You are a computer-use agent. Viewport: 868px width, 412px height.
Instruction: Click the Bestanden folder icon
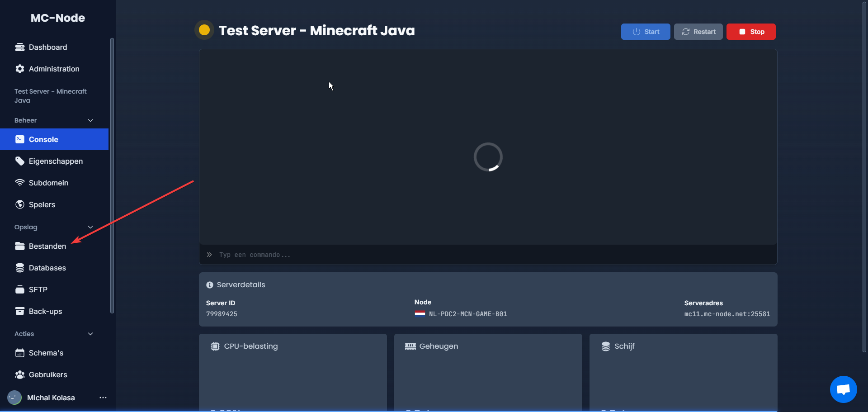(19, 246)
